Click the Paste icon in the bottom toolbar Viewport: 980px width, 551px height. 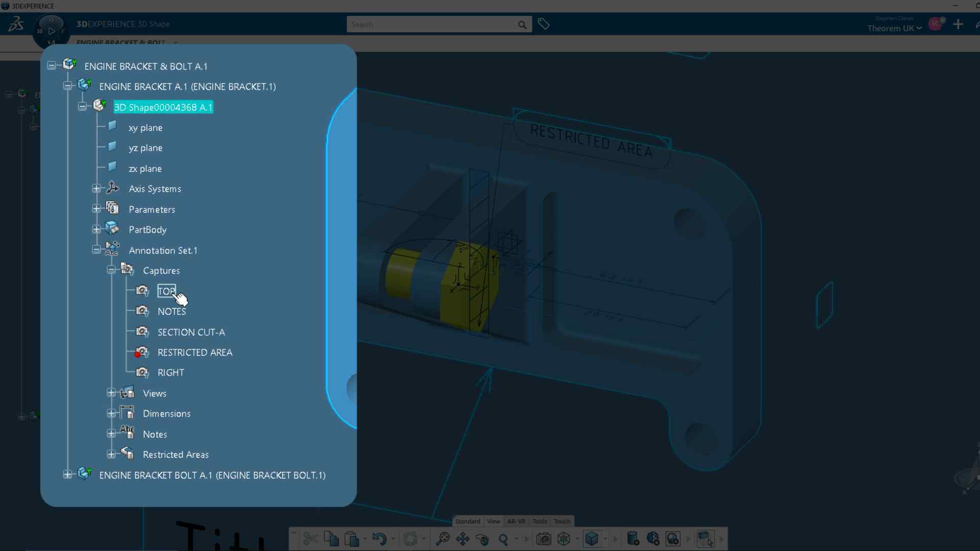click(x=352, y=539)
